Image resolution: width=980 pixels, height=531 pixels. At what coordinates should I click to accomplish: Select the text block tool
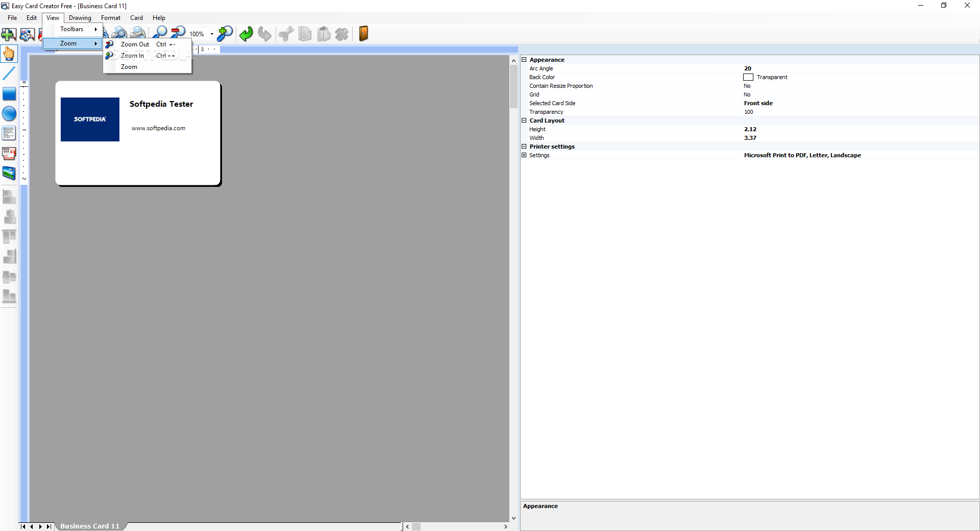click(x=9, y=133)
